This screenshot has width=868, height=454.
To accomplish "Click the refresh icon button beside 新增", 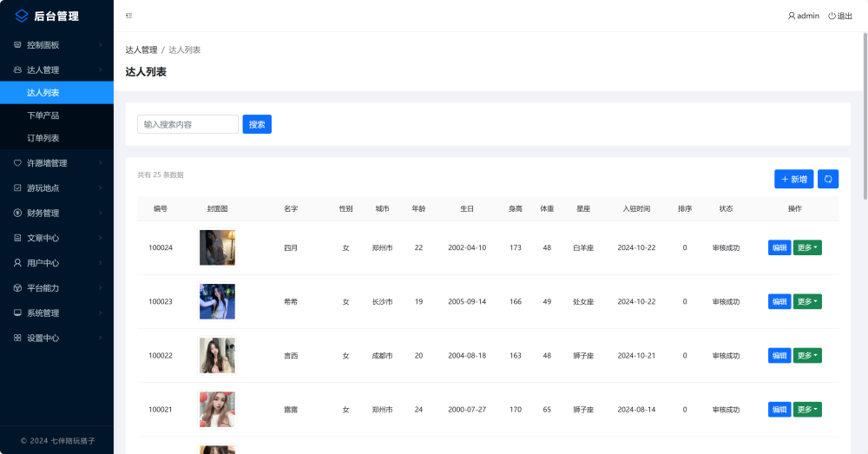I will 828,179.
